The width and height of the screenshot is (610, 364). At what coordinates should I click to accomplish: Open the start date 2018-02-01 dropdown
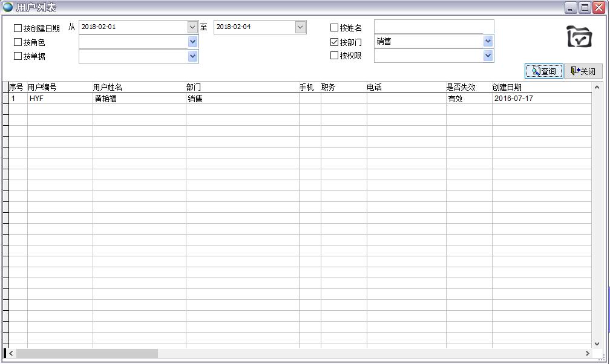(192, 27)
